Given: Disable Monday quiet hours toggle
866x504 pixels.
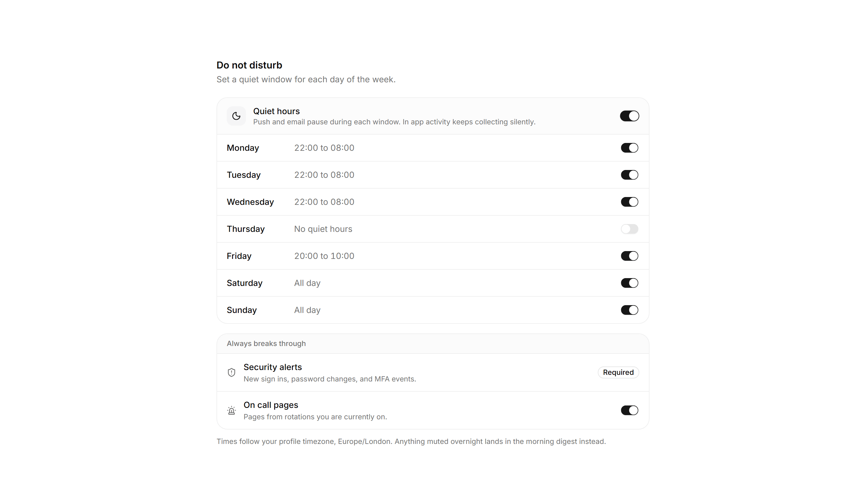Looking at the screenshot, I should point(629,148).
